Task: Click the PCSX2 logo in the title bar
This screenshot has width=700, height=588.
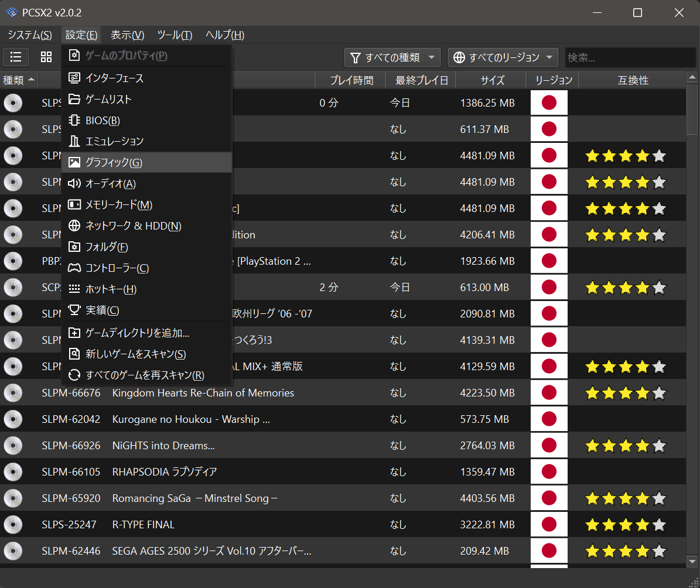Action: (x=12, y=12)
